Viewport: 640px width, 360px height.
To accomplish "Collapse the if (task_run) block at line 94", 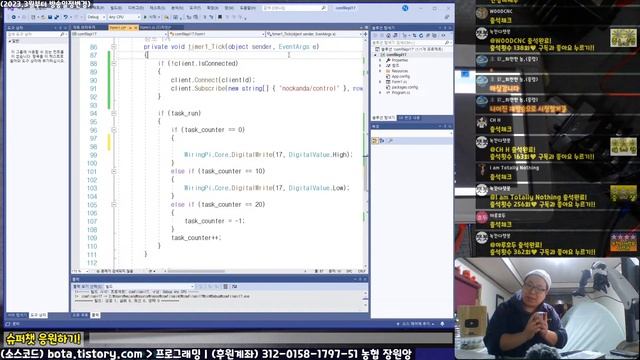I will [114, 113].
